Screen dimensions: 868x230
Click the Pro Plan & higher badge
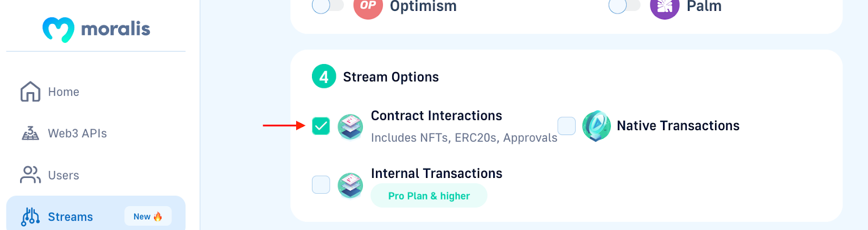click(x=429, y=196)
